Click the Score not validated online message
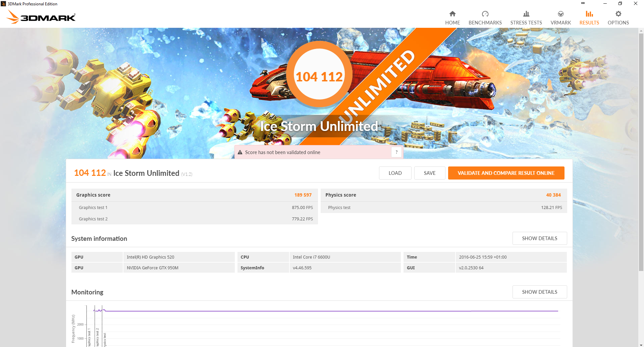The image size is (644, 347). click(282, 152)
